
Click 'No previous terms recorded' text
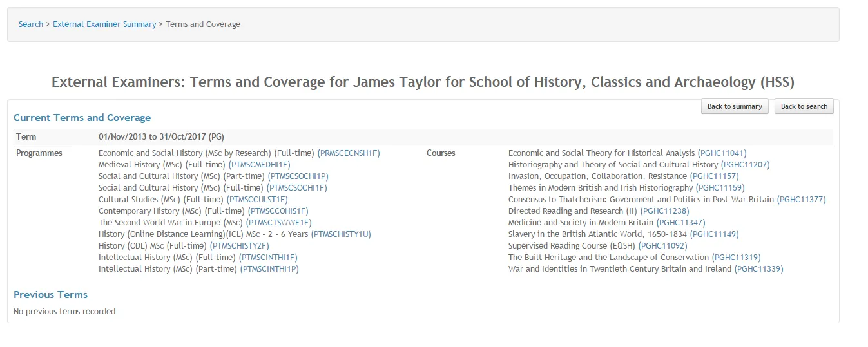click(64, 312)
